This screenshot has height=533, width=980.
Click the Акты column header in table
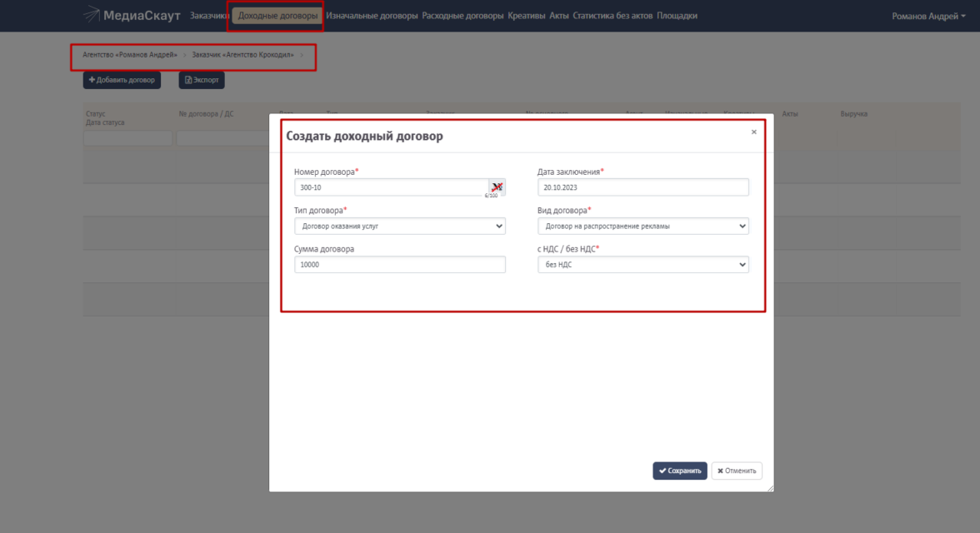coord(789,114)
